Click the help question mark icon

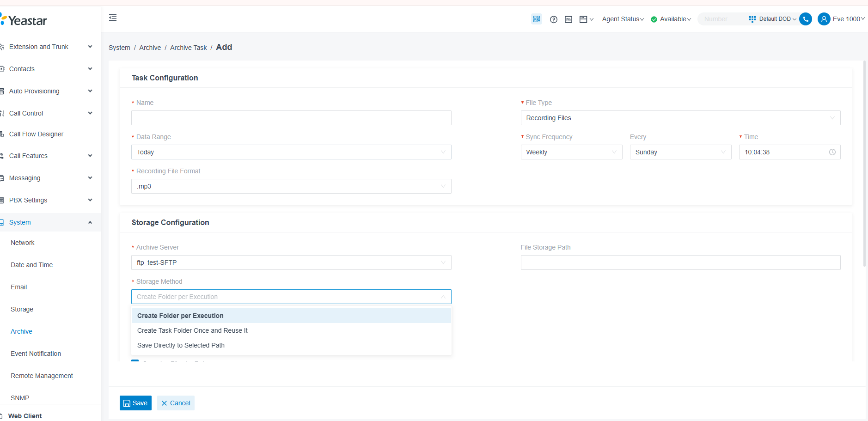(x=554, y=19)
